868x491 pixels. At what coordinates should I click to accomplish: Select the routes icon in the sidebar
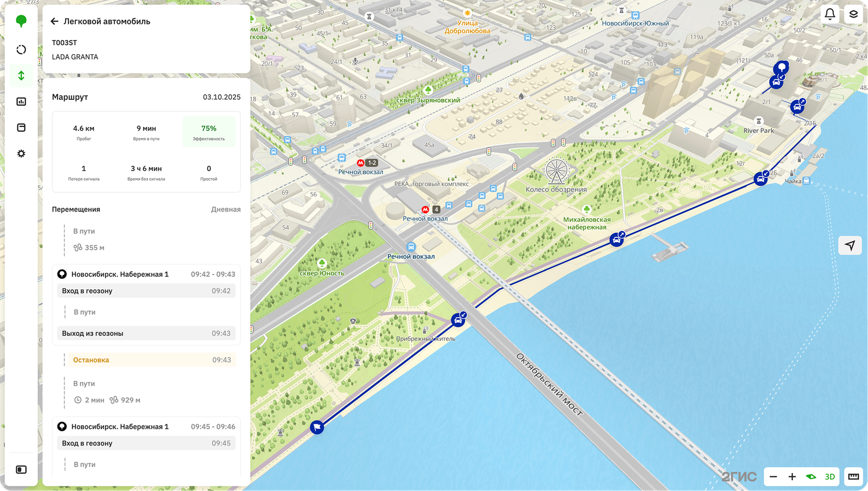[x=21, y=76]
